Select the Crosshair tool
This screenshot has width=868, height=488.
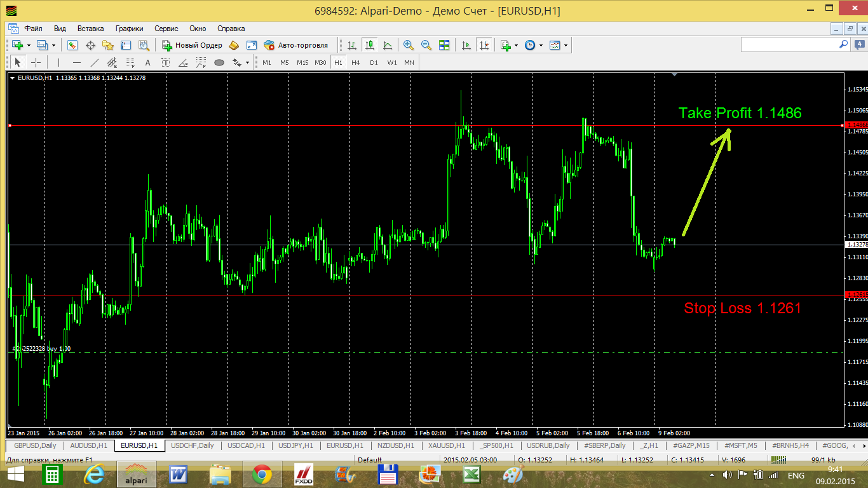pyautogui.click(x=36, y=62)
